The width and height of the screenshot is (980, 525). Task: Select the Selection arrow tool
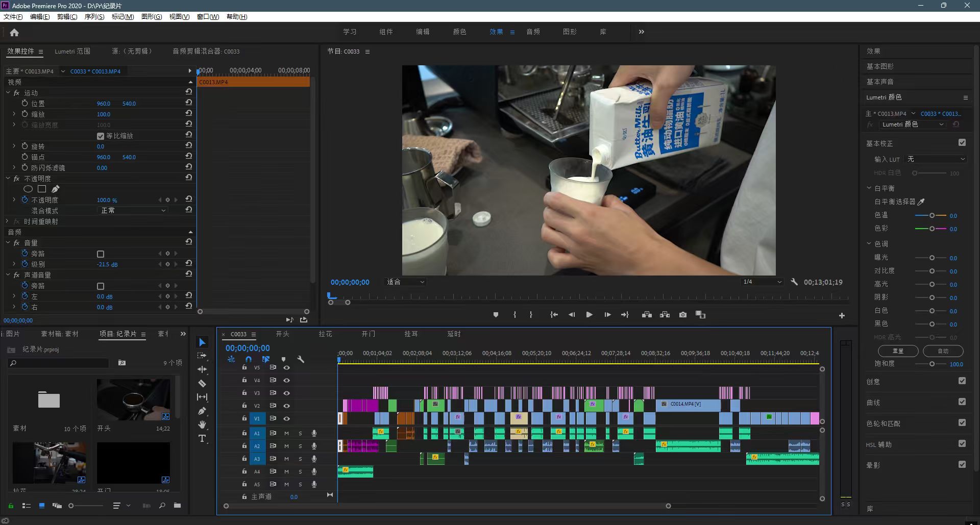(x=202, y=342)
